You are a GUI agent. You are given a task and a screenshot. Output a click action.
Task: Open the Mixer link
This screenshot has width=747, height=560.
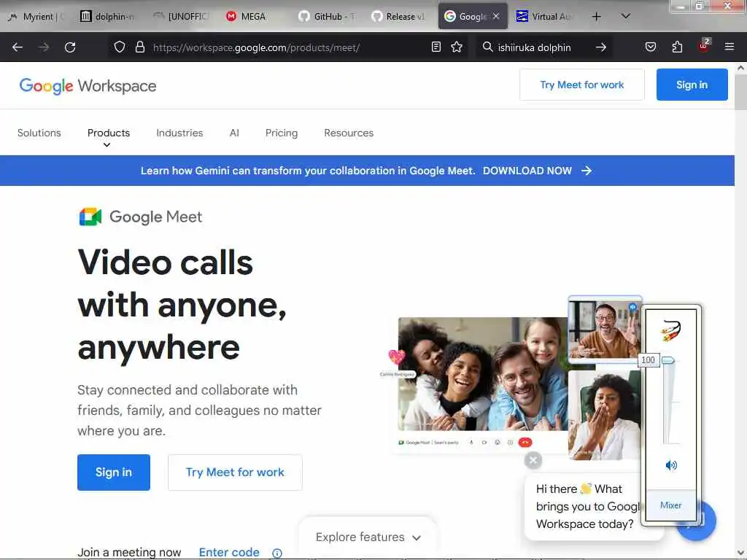[x=670, y=505]
